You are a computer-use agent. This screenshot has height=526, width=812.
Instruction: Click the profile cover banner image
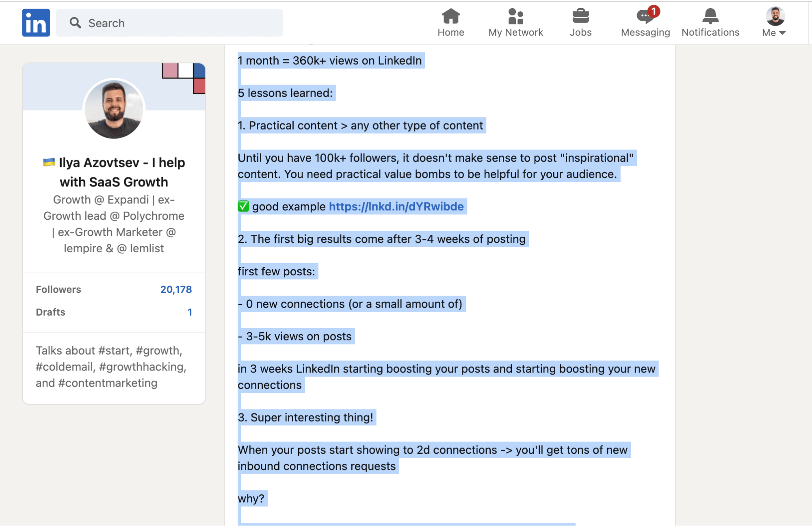[114, 86]
